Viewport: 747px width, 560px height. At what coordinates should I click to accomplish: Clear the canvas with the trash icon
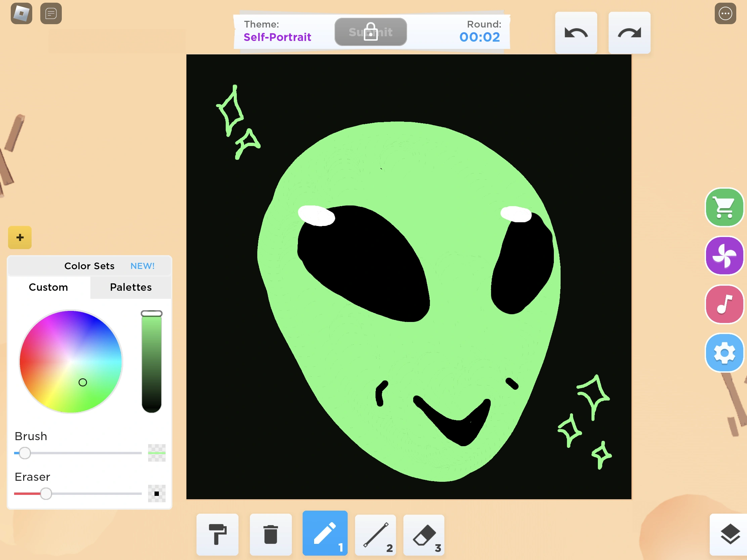click(x=270, y=534)
